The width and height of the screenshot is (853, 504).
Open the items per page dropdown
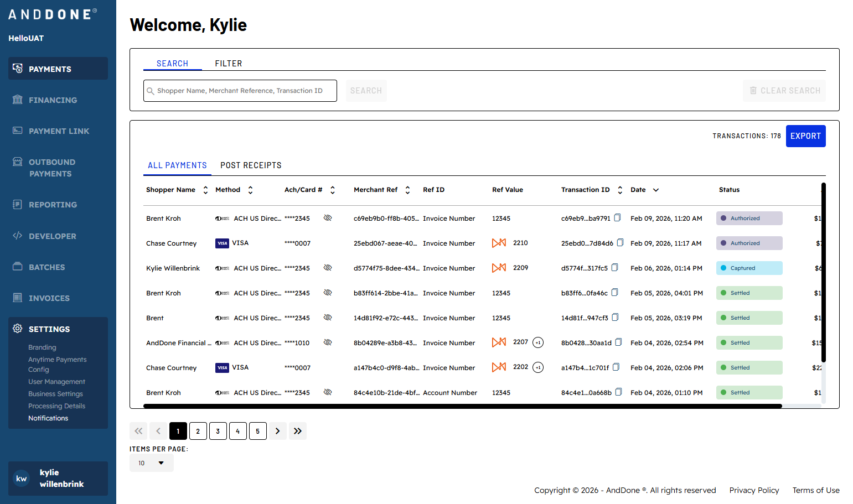pos(152,463)
